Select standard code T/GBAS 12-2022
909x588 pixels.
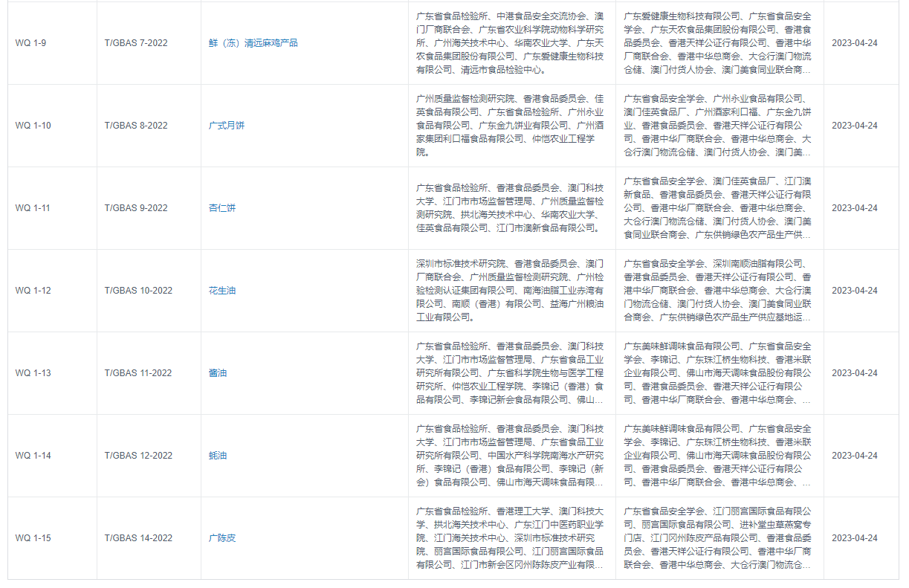pos(138,456)
